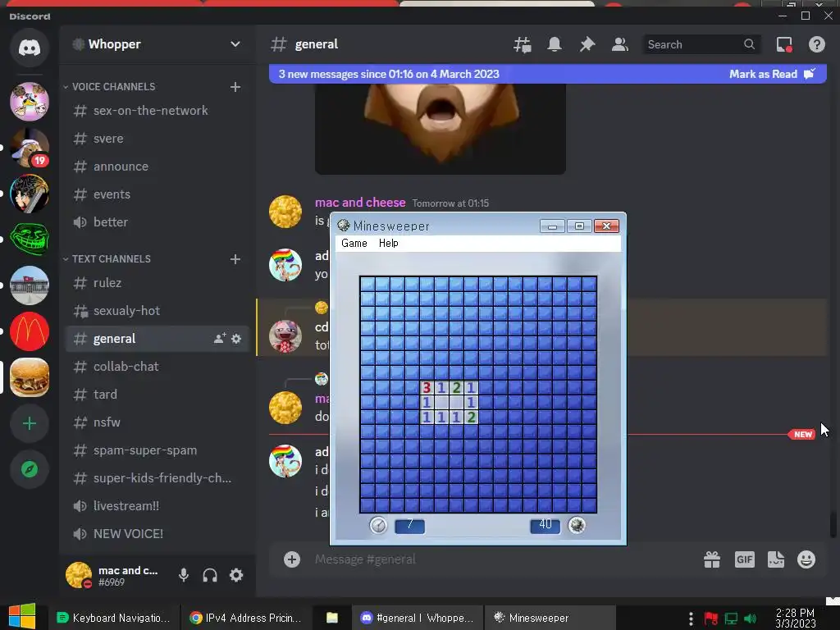This screenshot has height=630, width=840.
Task: Open the sticker picker icon
Action: pos(776,559)
